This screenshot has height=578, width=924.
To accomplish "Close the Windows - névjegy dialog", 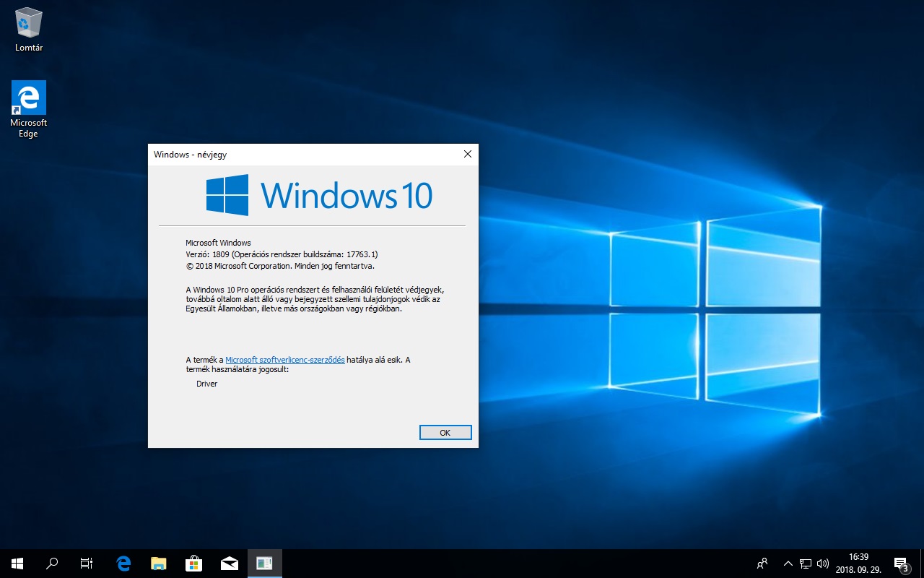I will coord(467,154).
